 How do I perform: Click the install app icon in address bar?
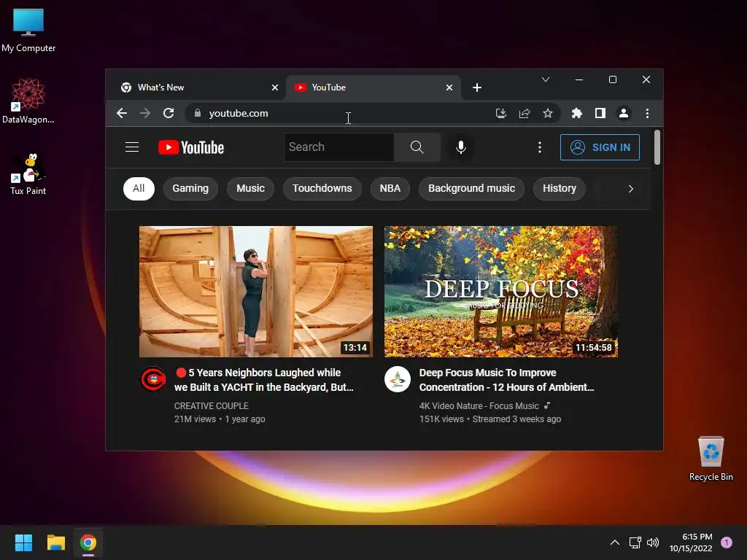[x=500, y=113]
